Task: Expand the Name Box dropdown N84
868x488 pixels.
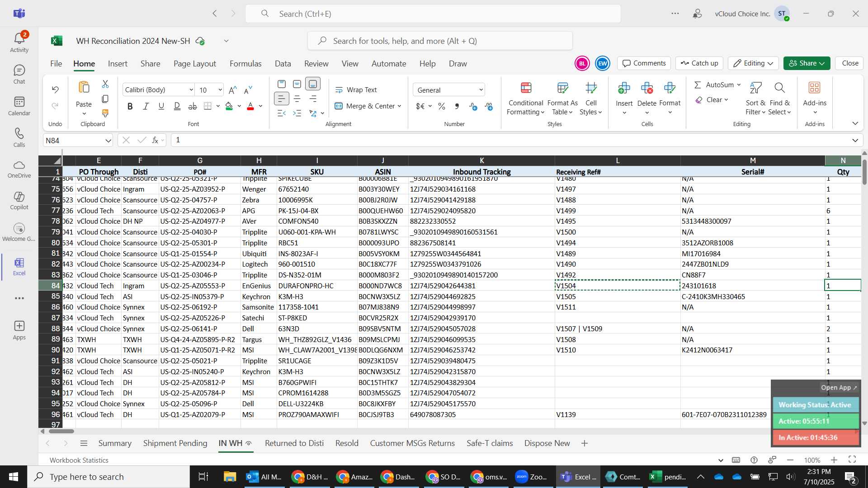Action: (x=108, y=141)
